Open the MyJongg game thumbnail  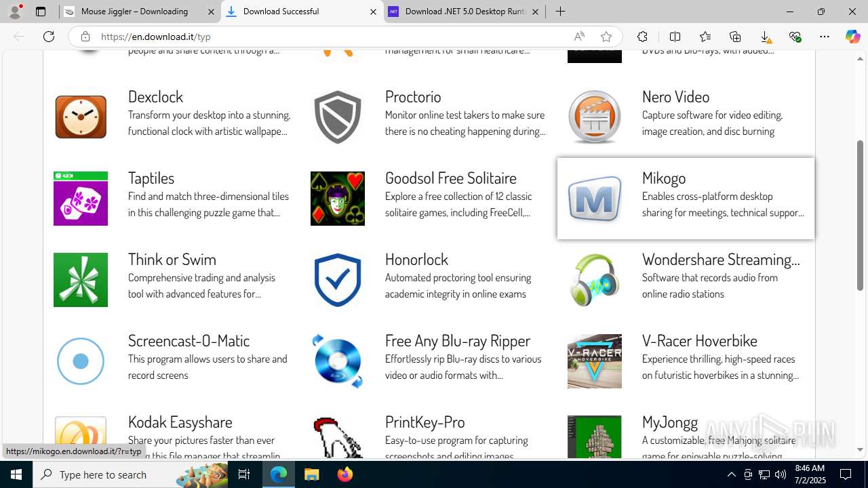point(595,436)
